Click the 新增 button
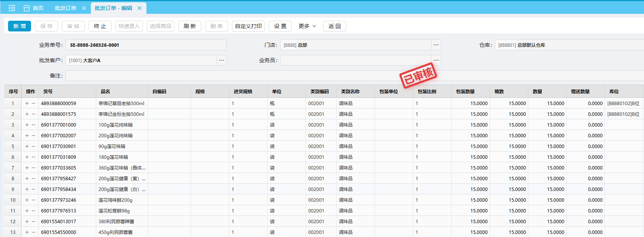 pos(20,26)
